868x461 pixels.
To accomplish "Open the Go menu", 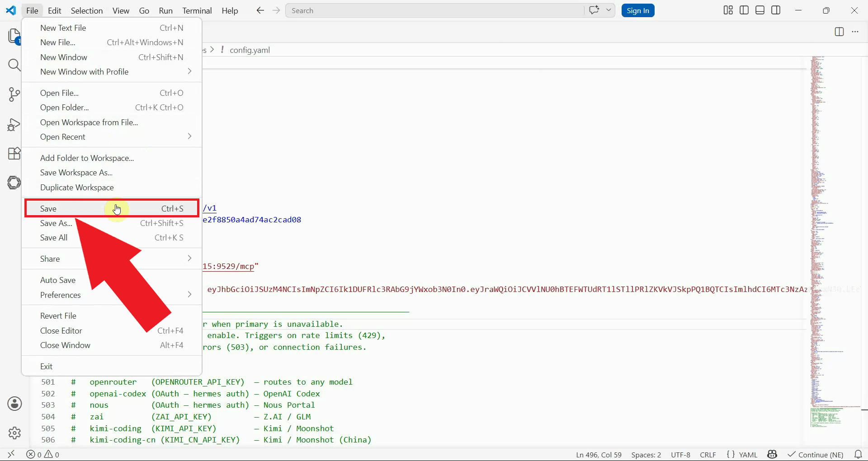I will (x=144, y=10).
